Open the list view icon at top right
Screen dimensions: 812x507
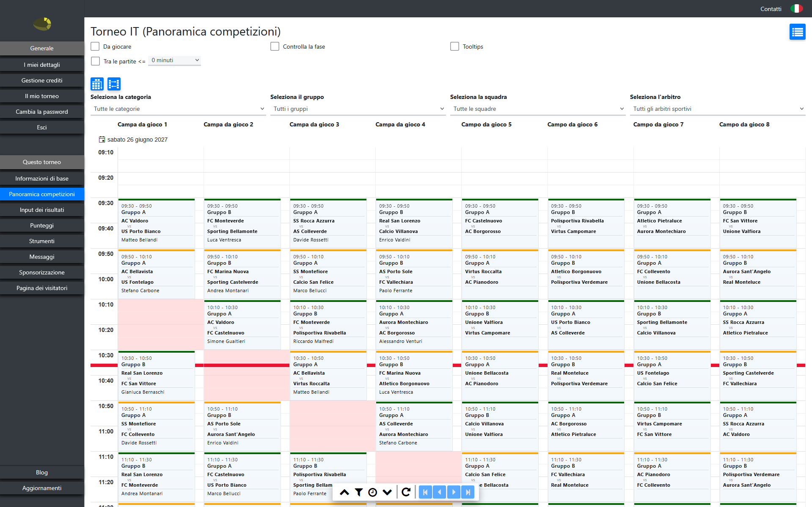(x=797, y=32)
